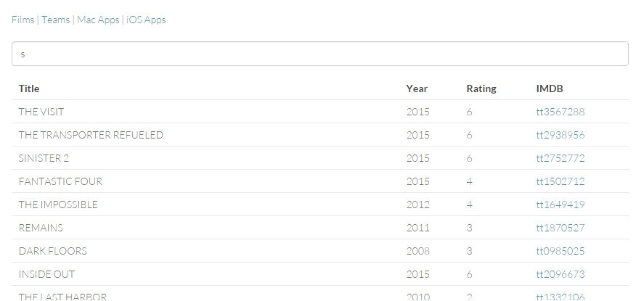Click the tt1870527 link for Remains
This screenshot has height=301, width=644.
(560, 228)
